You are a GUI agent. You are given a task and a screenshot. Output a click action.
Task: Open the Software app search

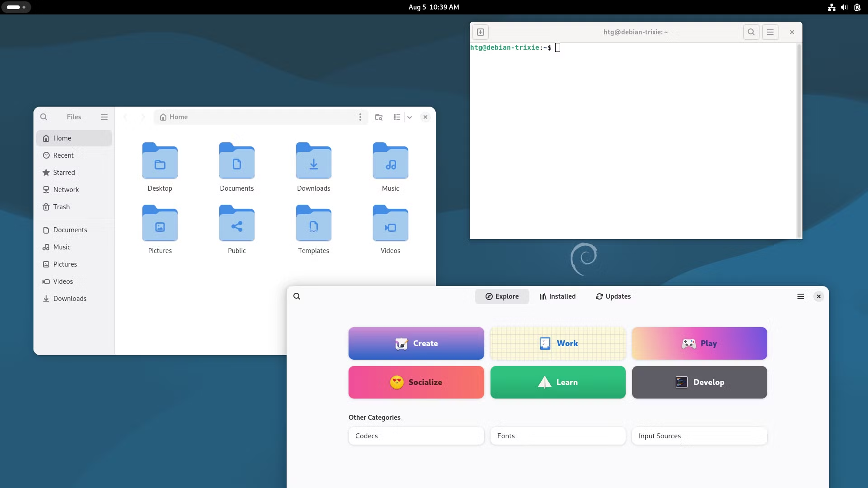[x=297, y=296]
